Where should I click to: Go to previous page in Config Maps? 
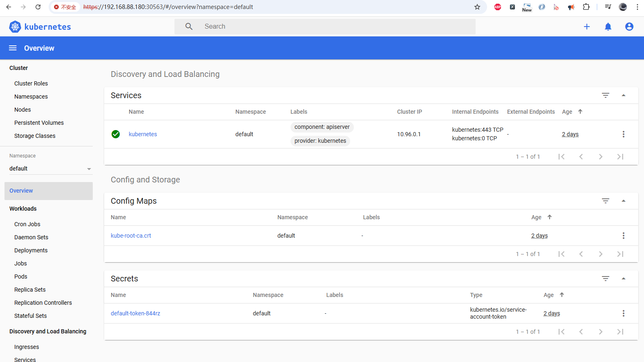click(x=581, y=254)
